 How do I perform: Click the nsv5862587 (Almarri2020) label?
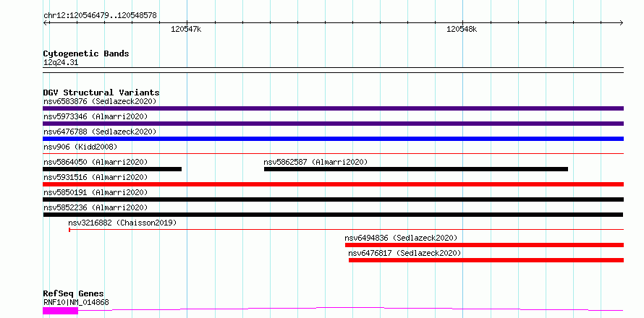[315, 162]
